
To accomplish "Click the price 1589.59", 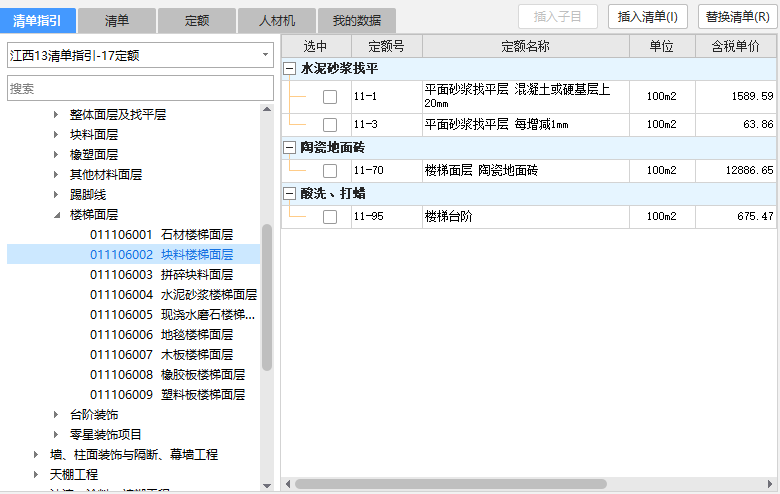I will [x=752, y=96].
